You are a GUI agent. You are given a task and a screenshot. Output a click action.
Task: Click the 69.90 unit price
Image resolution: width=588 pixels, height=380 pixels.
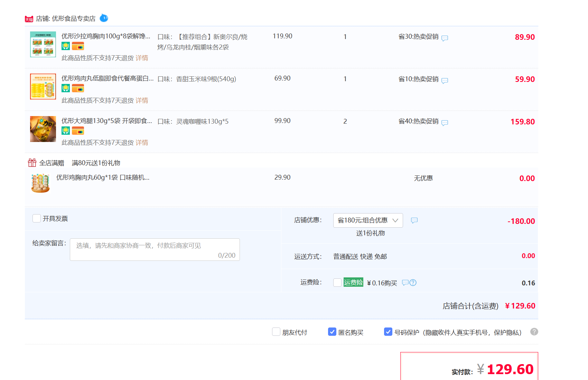tap(282, 78)
